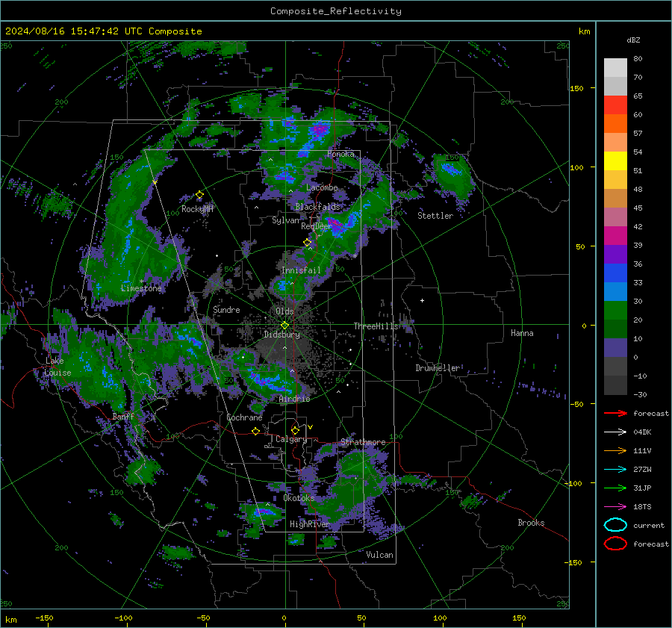Viewport: 672px width, 628px height.
Task: Click the magenta 18TS arrow icon
Action: 615,507
